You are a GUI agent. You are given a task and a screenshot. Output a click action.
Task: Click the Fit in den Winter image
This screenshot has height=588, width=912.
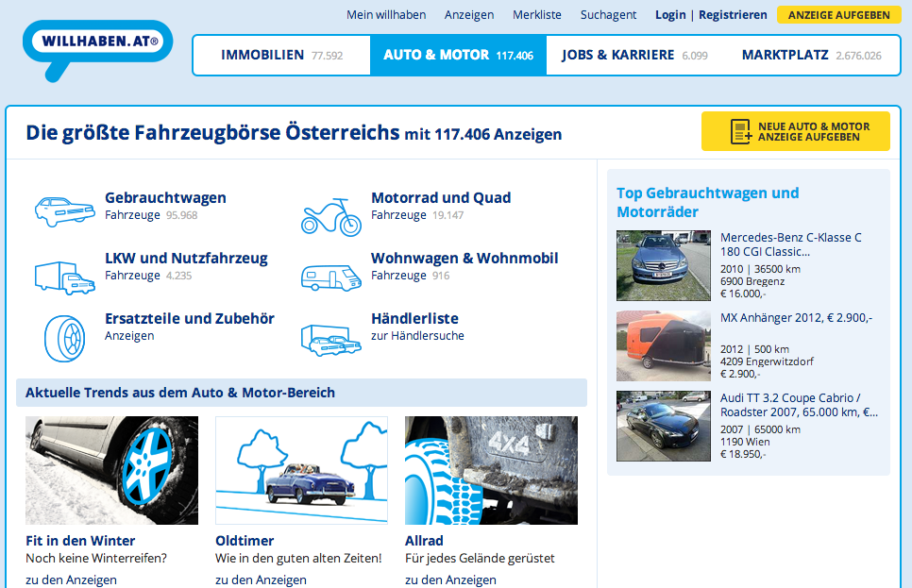click(x=111, y=471)
